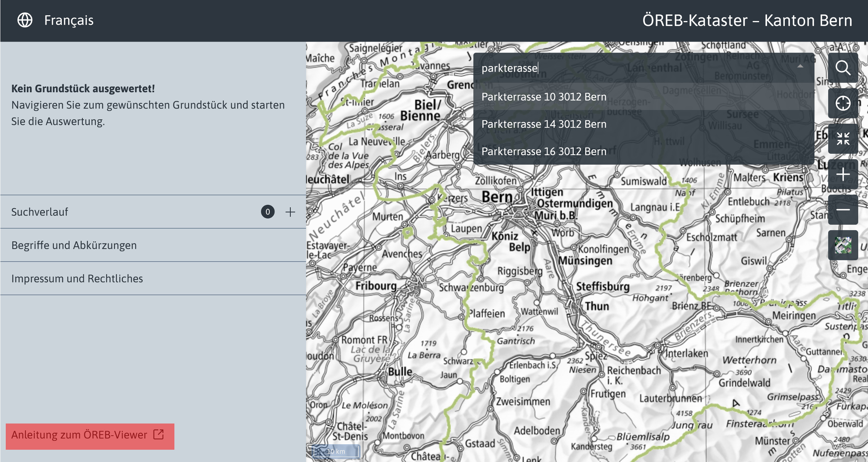This screenshot has height=462, width=868.
Task: Click Kein Grundstück ausgewertet! heading
Action: pos(83,89)
